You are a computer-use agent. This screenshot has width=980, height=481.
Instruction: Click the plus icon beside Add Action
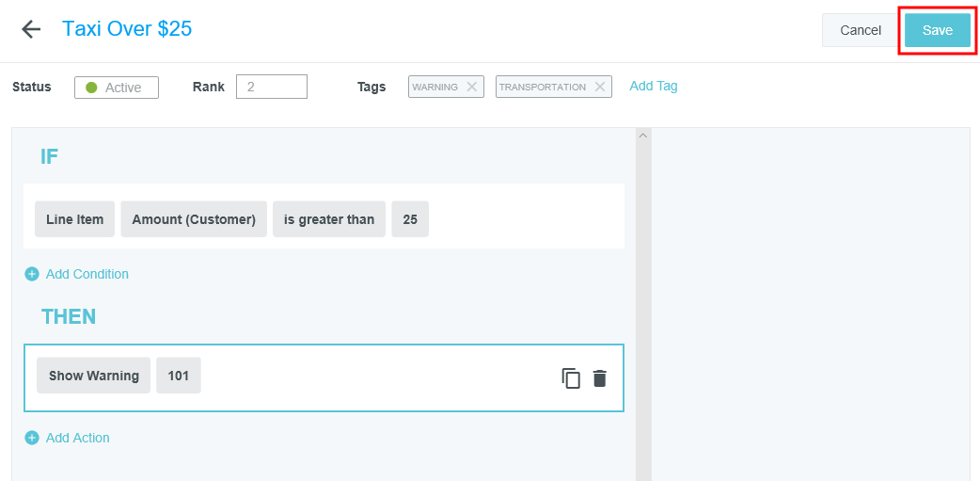pyautogui.click(x=32, y=438)
